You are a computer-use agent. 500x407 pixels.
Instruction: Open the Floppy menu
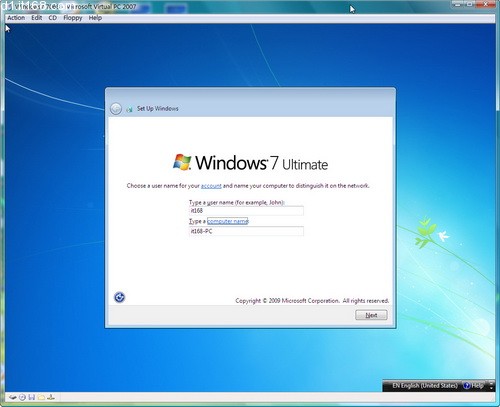(x=73, y=18)
